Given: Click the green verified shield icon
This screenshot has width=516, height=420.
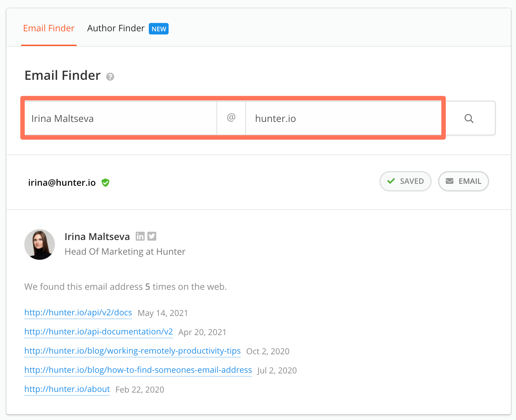Looking at the screenshot, I should [x=105, y=183].
